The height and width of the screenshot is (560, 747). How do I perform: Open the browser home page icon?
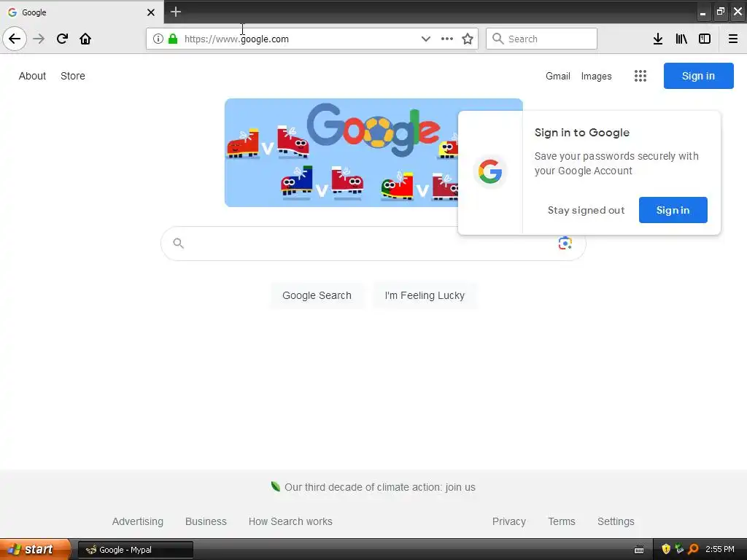[x=85, y=39]
